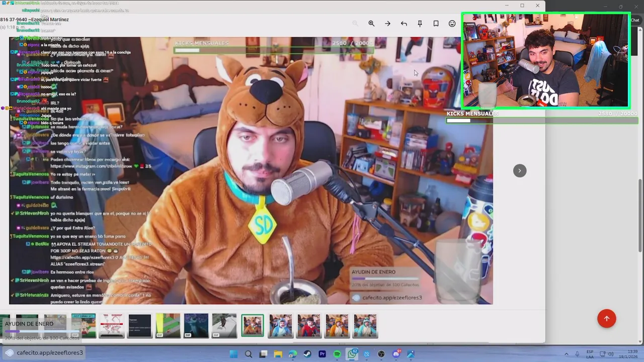The height and width of the screenshot is (362, 644).
Task: Open the red world map thumbnail
Action: coord(111,326)
